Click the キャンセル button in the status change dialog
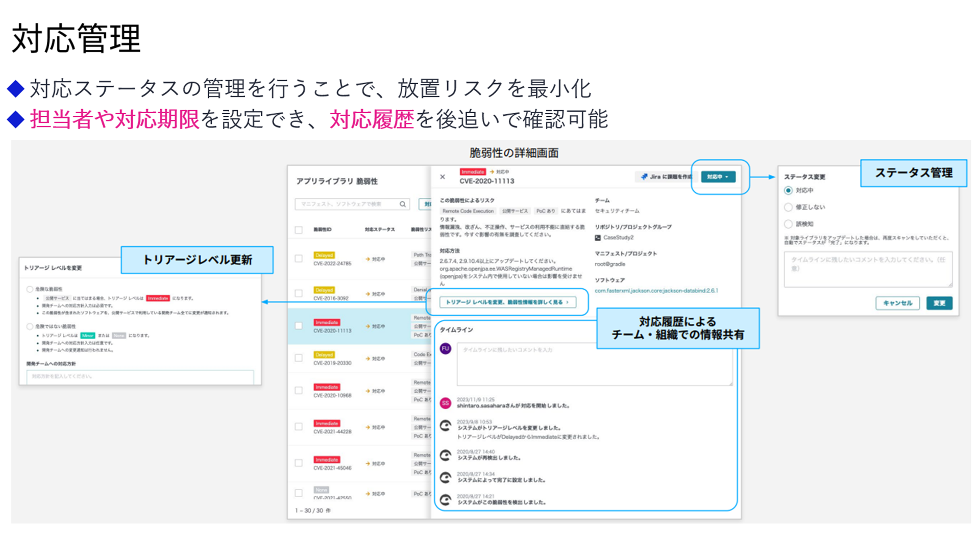980x560 pixels. click(x=897, y=303)
